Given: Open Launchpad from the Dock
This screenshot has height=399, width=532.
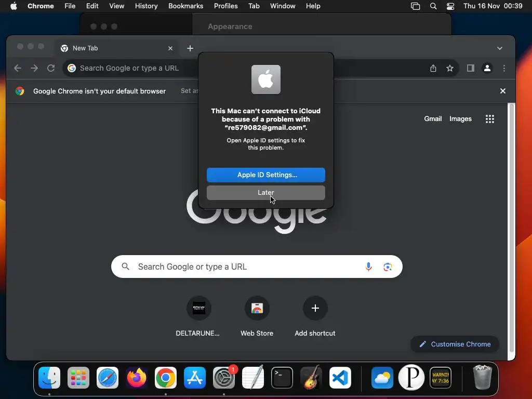Looking at the screenshot, I should click(78, 378).
